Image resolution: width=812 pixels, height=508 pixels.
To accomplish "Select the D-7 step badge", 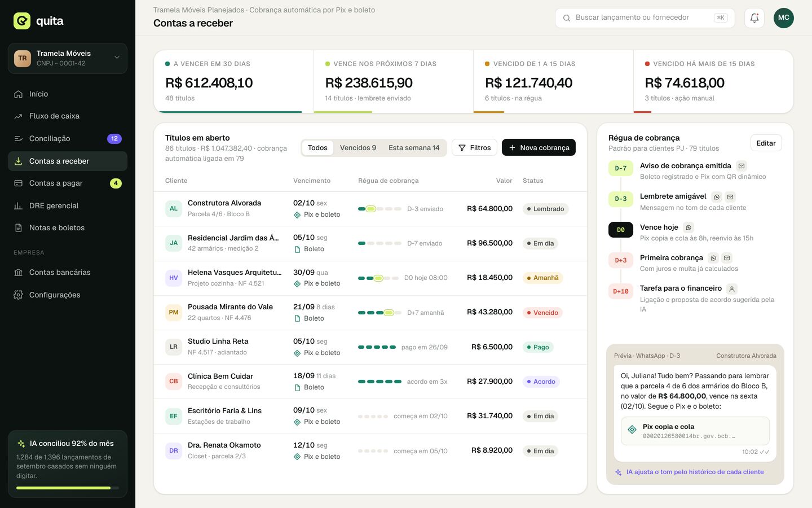I will (x=620, y=168).
